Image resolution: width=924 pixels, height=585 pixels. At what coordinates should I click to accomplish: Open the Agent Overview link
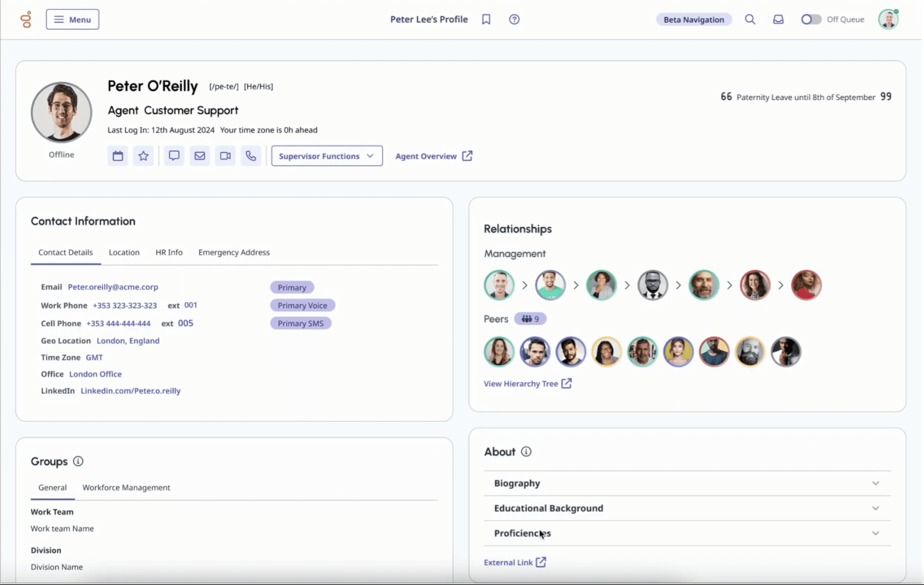(x=434, y=156)
